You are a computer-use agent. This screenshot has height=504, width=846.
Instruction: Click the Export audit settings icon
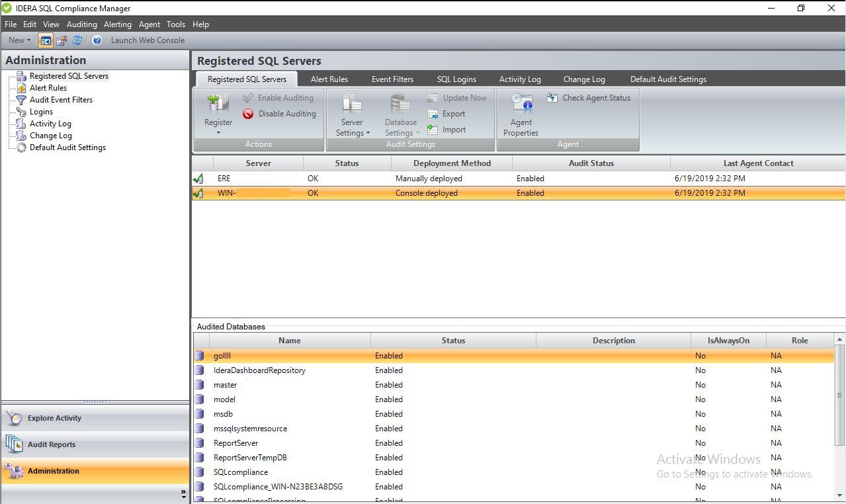coord(433,114)
